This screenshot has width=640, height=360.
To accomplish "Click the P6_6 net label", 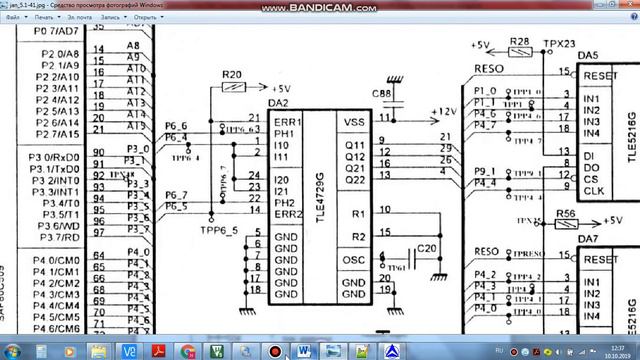I will (x=176, y=126).
